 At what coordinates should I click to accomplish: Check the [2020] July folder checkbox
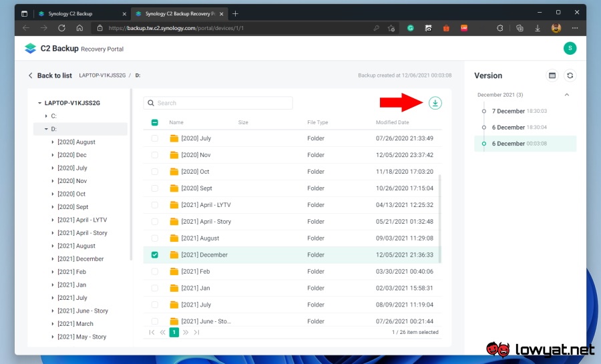click(155, 138)
